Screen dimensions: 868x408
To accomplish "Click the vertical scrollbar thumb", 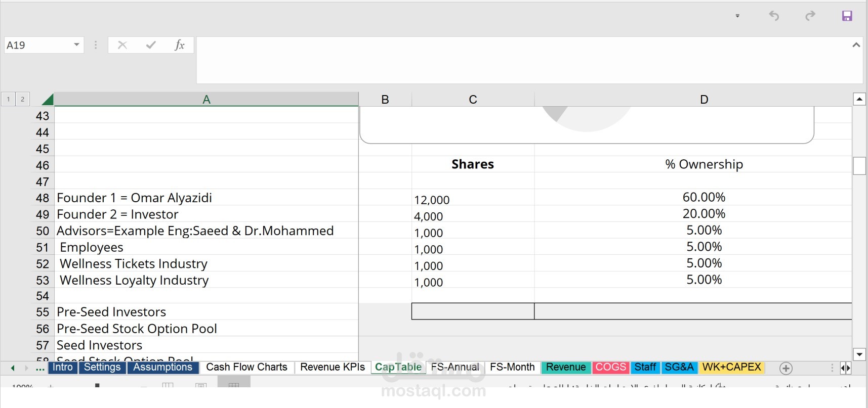I will pyautogui.click(x=859, y=166).
